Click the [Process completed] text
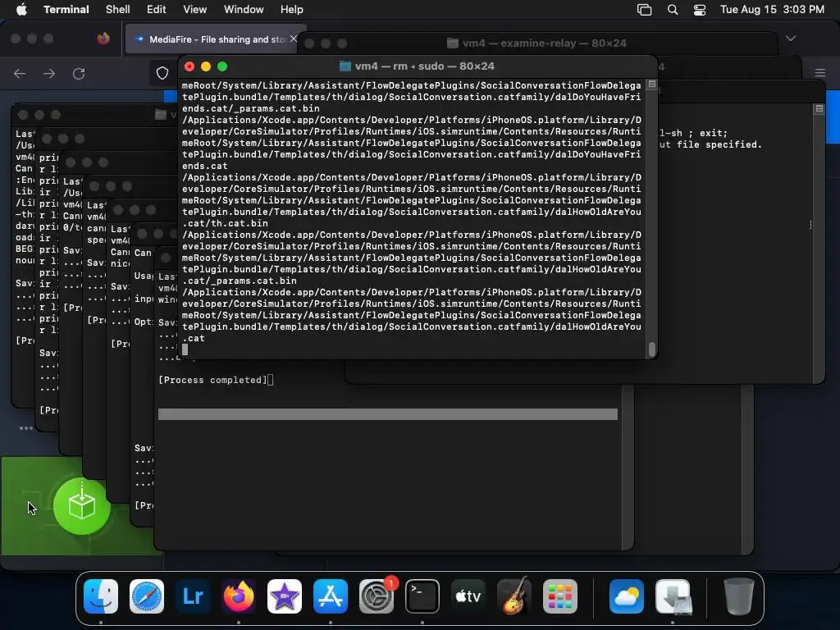 (212, 380)
